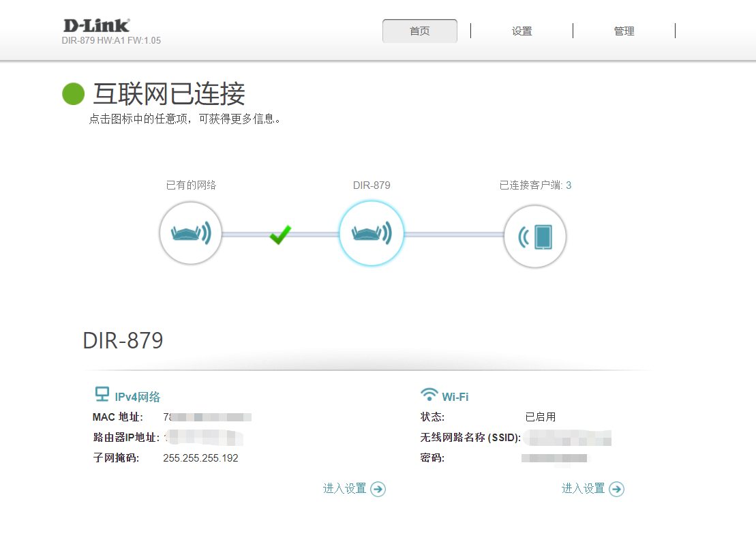Select the DIR-879 router icon in the diagram
Screen dimensions: 756x540
(372, 233)
